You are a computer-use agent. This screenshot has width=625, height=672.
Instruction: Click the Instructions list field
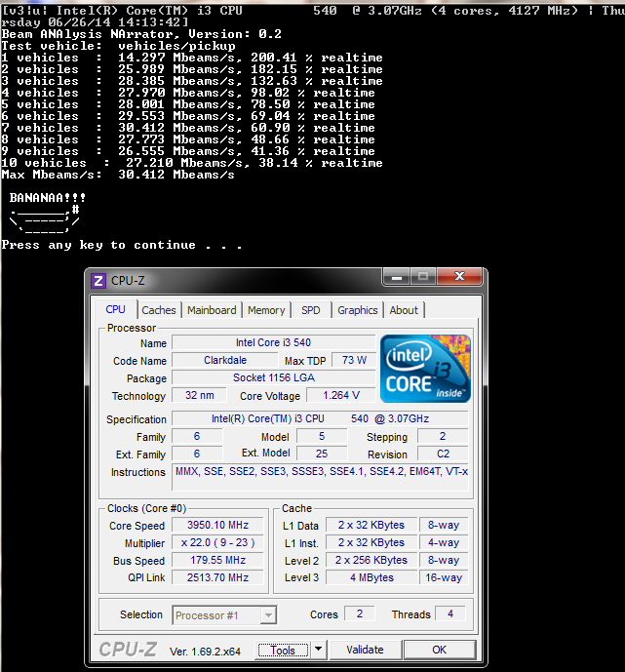320,477
